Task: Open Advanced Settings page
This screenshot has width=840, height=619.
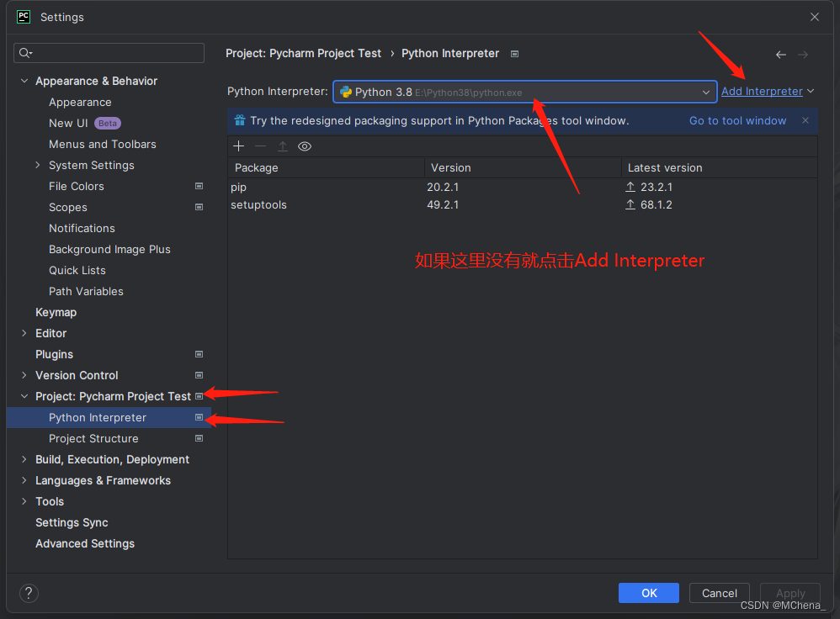Action: click(x=85, y=543)
